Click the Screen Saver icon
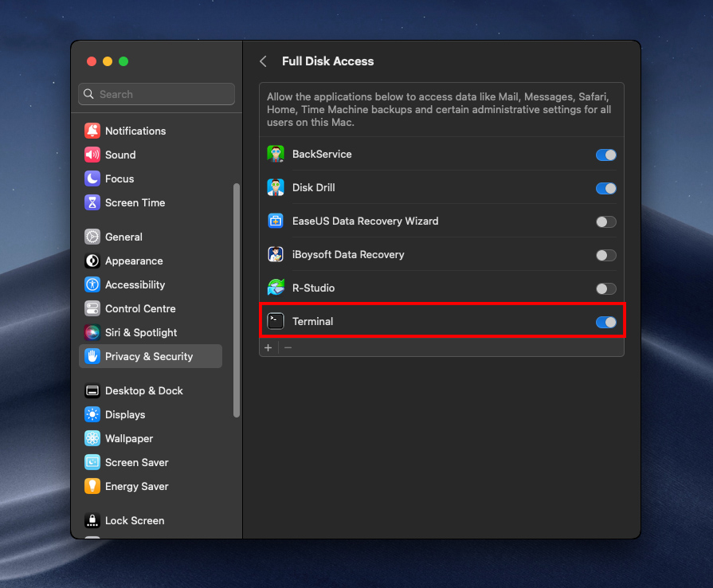713x588 pixels. click(92, 462)
